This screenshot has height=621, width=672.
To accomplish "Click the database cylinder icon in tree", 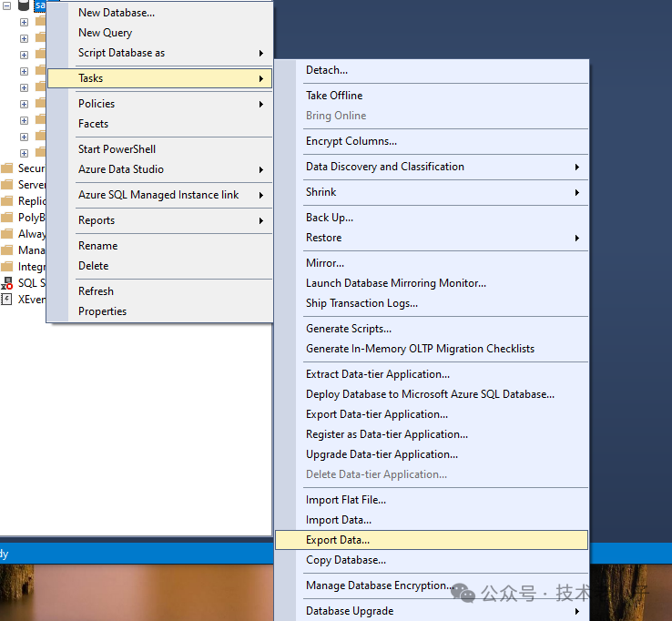I will coord(24,5).
